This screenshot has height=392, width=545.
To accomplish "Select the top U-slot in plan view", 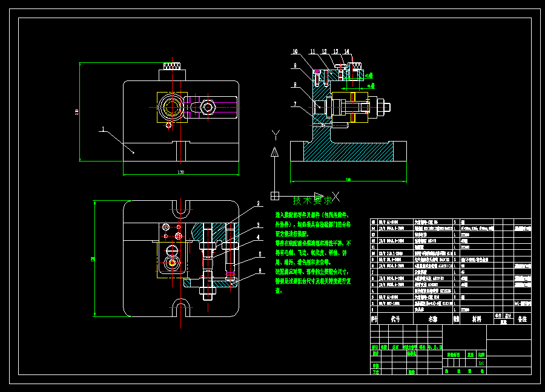I will click(180, 209).
